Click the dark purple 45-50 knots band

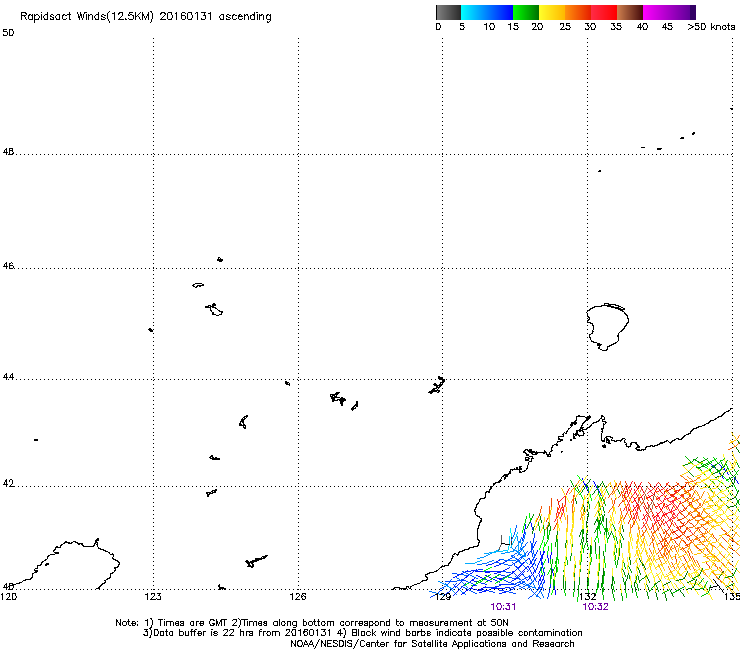coord(682,12)
